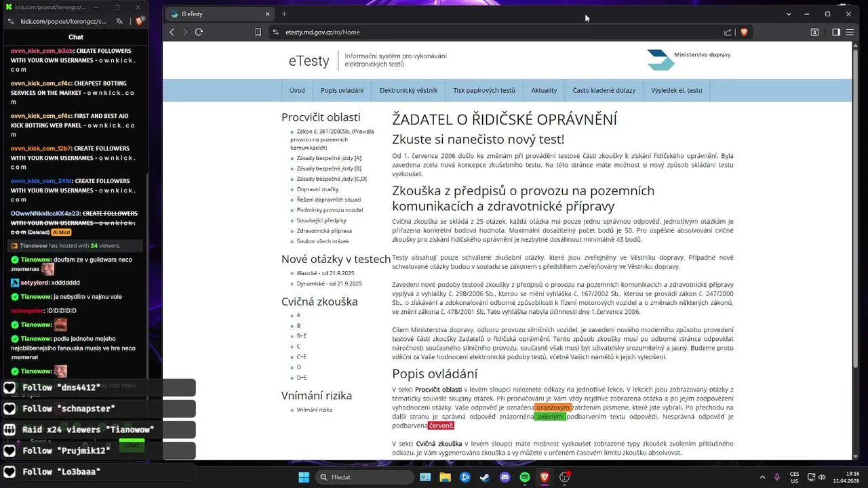Open a new browser tab

[x=284, y=14]
